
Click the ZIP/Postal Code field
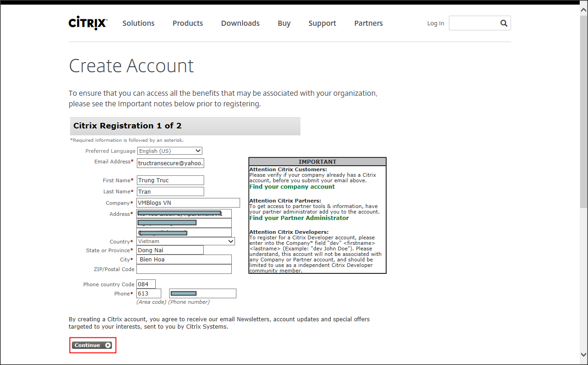point(184,269)
